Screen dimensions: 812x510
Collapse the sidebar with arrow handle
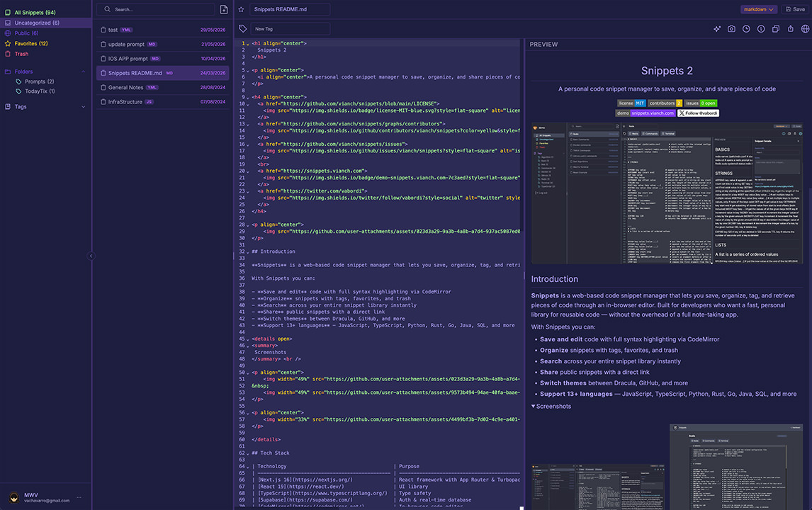click(x=91, y=256)
